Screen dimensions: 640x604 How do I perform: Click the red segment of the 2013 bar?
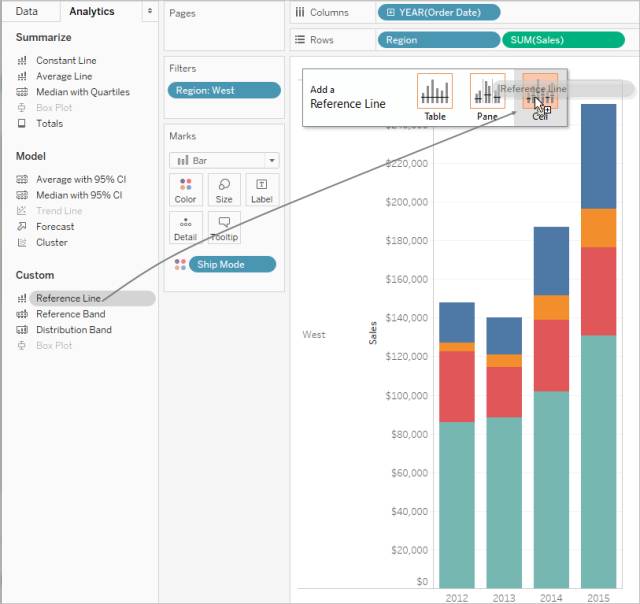[x=504, y=392]
